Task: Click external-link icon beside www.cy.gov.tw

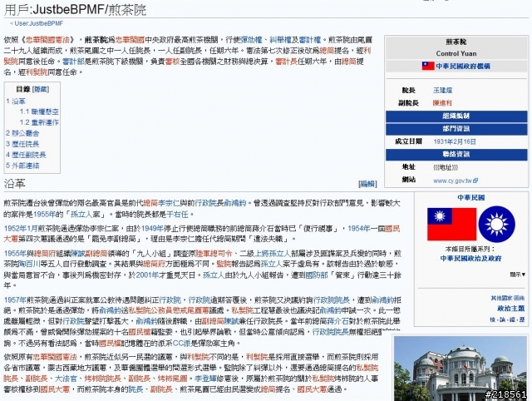Action: click(x=475, y=181)
